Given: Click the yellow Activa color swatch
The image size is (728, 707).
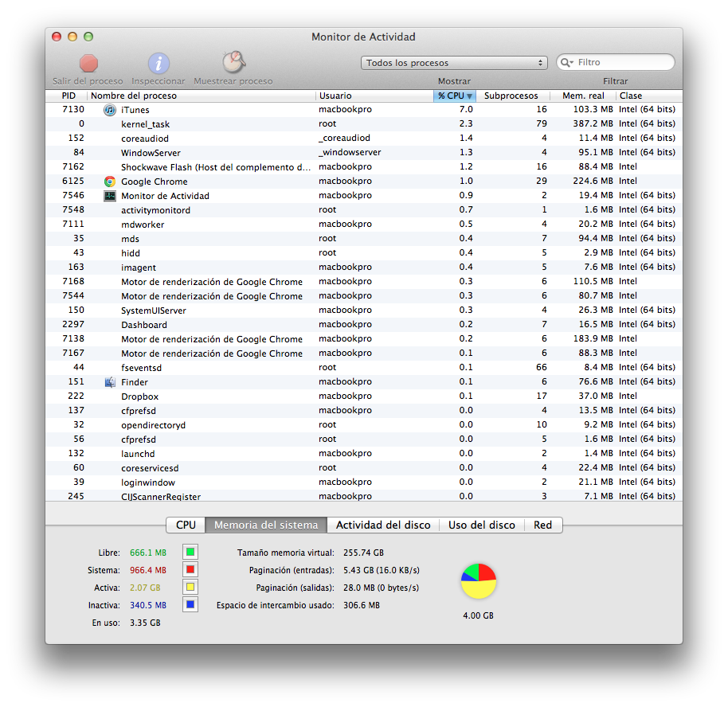Looking at the screenshot, I should [190, 588].
